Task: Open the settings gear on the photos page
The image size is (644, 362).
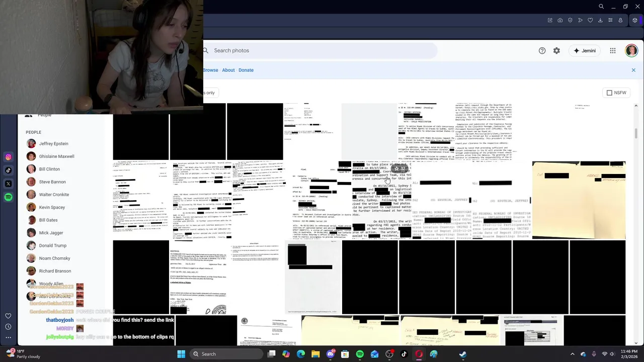Action: (x=556, y=51)
